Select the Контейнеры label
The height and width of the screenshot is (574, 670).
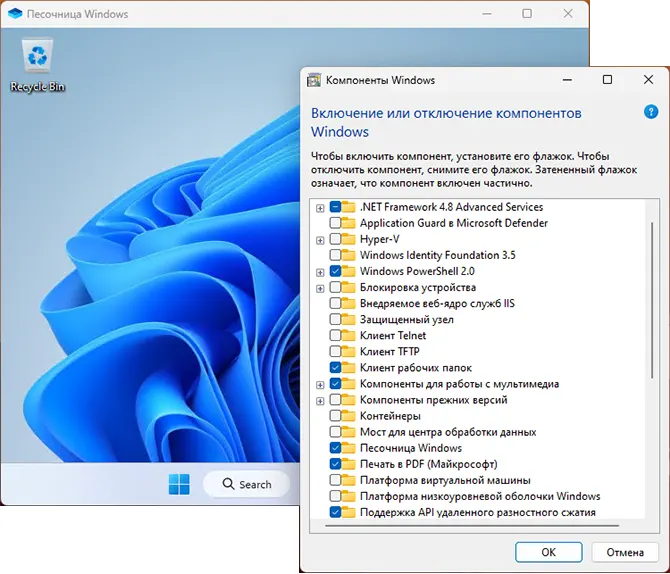coord(390,416)
